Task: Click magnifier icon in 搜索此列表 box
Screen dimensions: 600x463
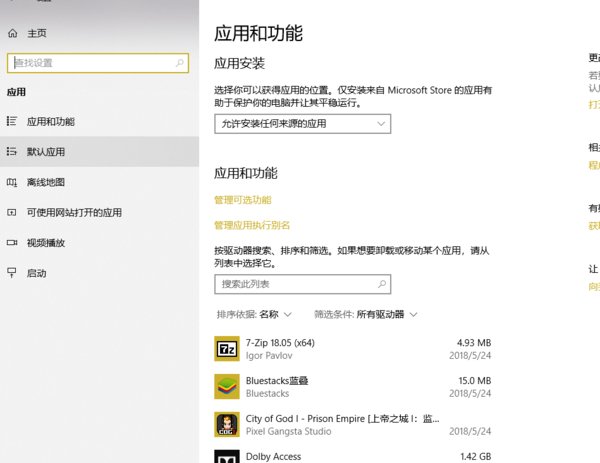Action: point(382,284)
